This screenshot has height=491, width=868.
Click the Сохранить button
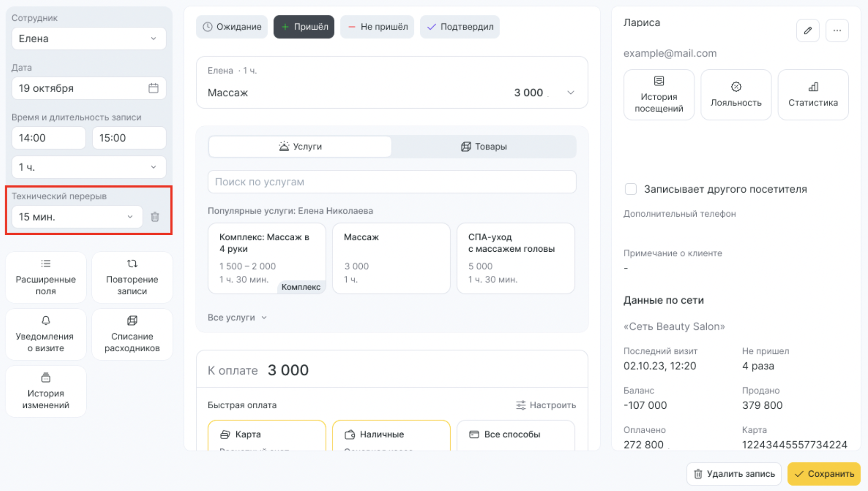click(824, 474)
